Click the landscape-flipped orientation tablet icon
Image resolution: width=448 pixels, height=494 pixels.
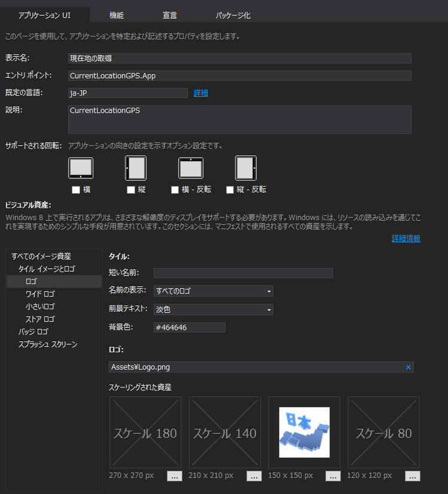(x=191, y=168)
